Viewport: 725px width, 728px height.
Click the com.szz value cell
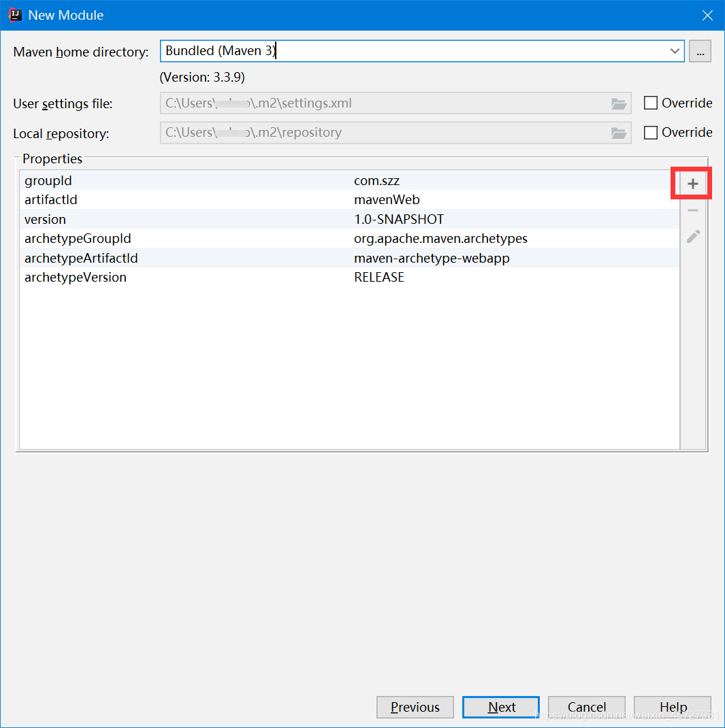(376, 180)
